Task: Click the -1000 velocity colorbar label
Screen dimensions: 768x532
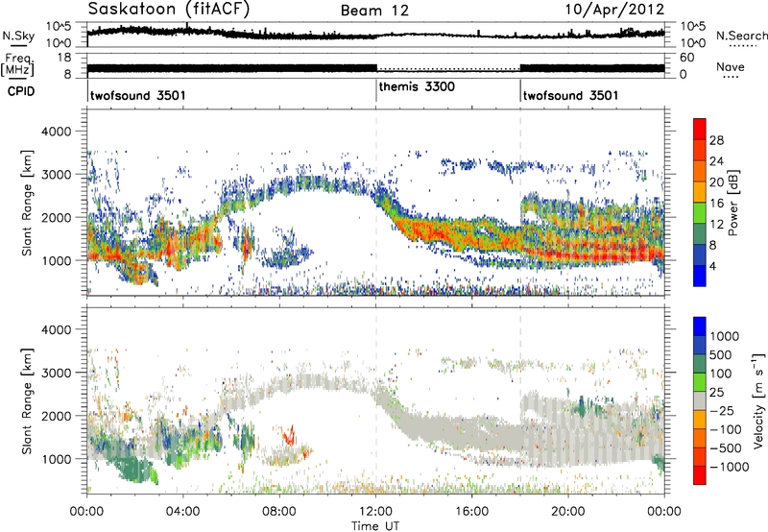Action: pos(729,467)
